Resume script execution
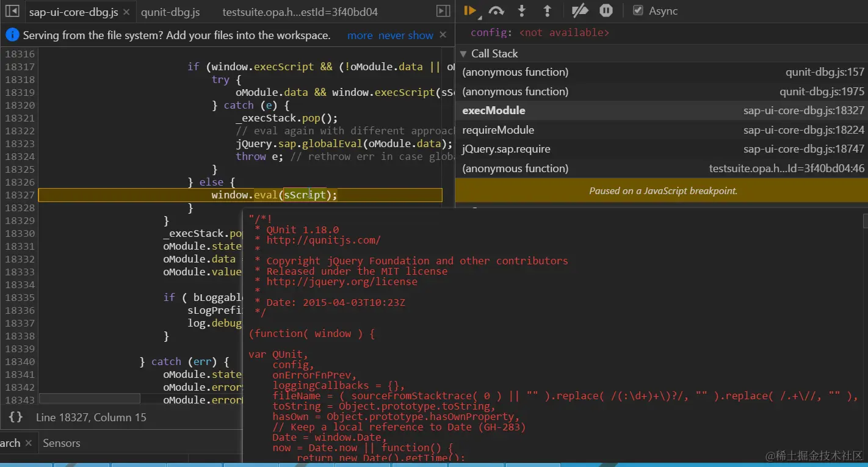 point(469,10)
